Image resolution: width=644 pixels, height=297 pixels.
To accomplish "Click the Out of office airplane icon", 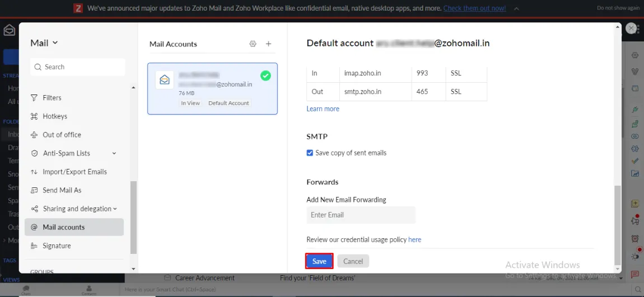I will 34,135.
